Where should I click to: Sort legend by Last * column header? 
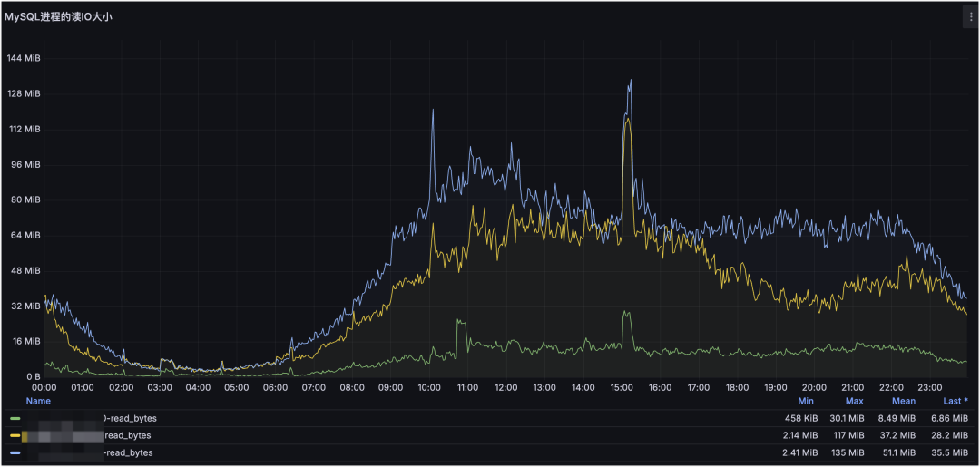coord(955,401)
